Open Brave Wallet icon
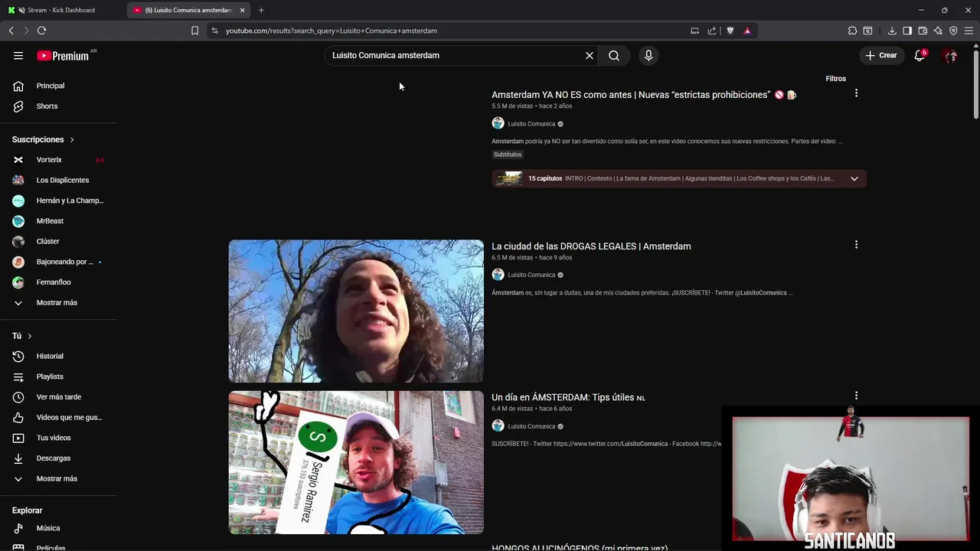The width and height of the screenshot is (980, 551). [x=923, y=31]
